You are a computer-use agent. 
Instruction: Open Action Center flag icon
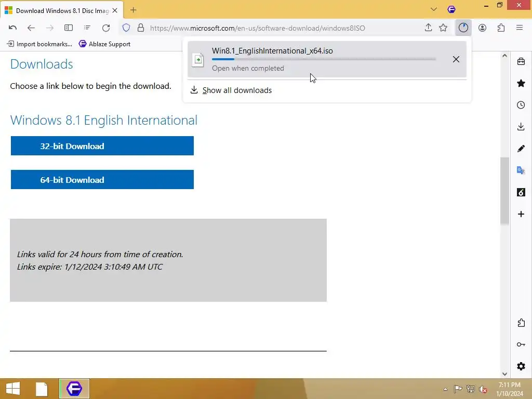pos(458,389)
